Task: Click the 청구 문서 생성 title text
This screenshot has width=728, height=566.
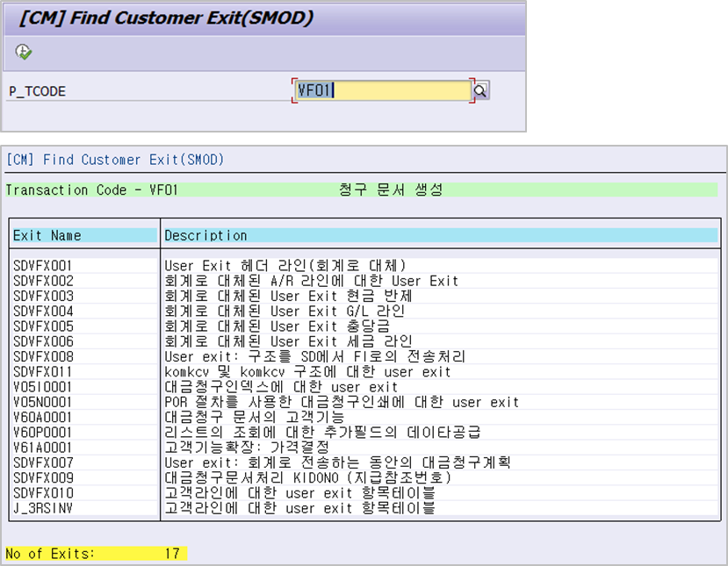Action: 391,190
